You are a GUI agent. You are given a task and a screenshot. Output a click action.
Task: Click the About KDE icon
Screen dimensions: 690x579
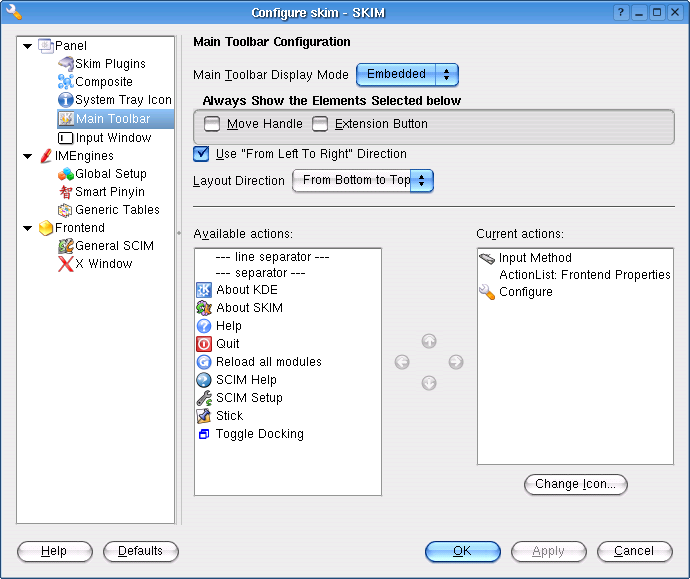(x=204, y=290)
